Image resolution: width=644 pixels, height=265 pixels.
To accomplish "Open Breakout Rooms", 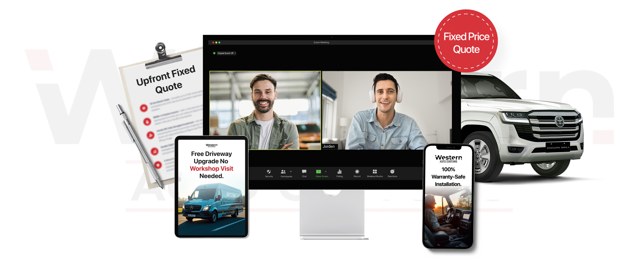I will pyautogui.click(x=375, y=172).
